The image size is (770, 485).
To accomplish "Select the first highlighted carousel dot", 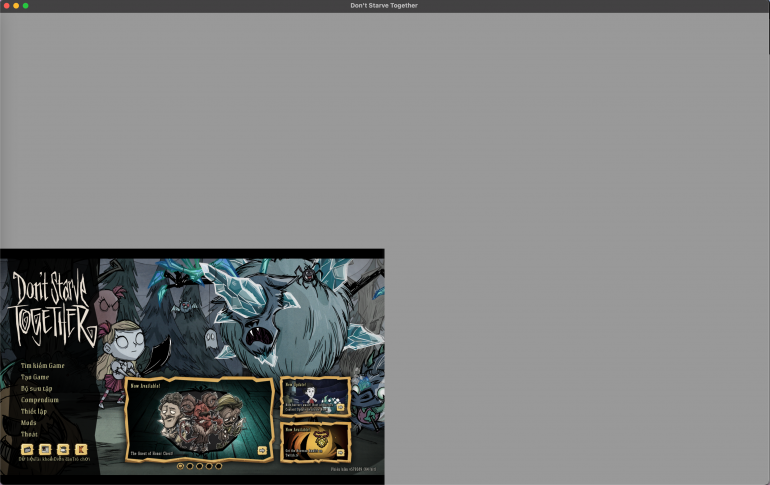I will [180, 466].
